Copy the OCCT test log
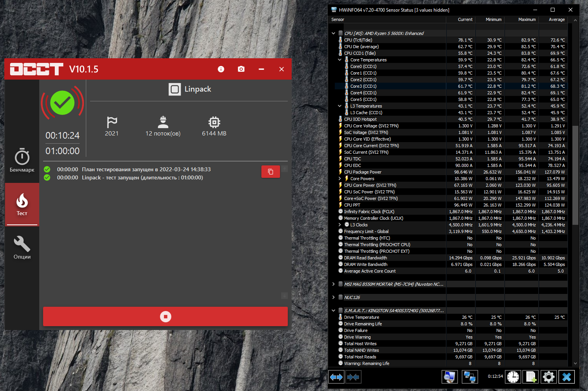The height and width of the screenshot is (391, 588). 271,172
